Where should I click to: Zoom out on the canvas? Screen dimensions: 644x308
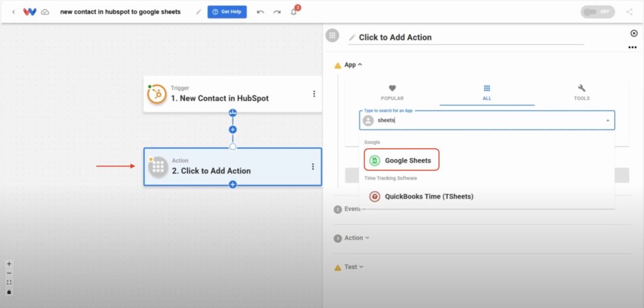click(x=9, y=273)
